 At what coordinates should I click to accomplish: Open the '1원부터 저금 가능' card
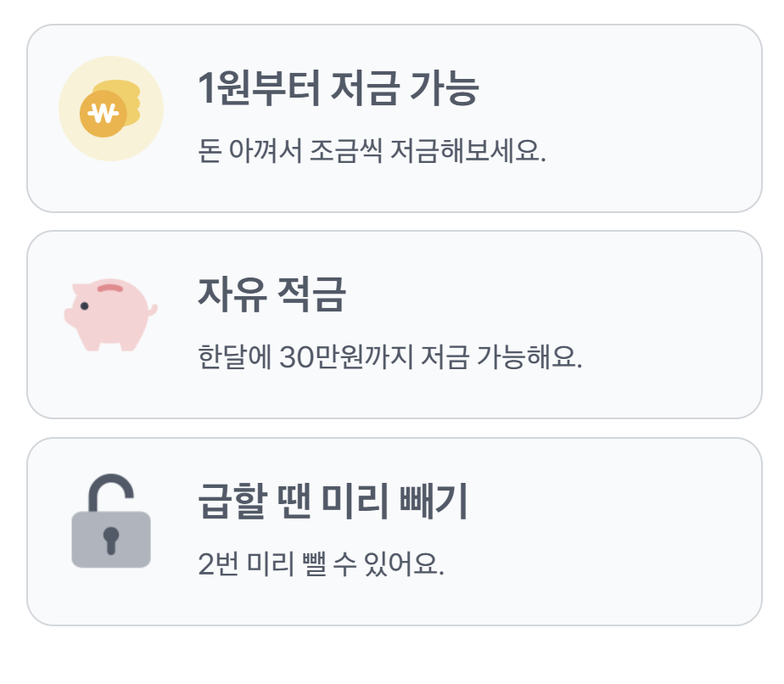click(392, 115)
